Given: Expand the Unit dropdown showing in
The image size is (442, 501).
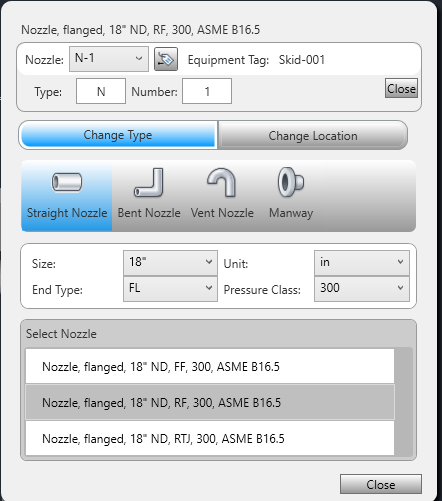Looking at the screenshot, I should pyautogui.click(x=362, y=263).
